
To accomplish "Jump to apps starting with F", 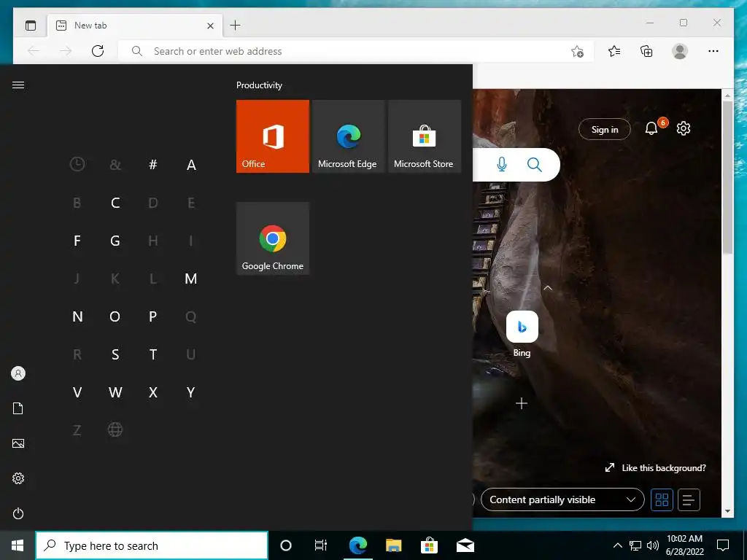I will click(77, 241).
